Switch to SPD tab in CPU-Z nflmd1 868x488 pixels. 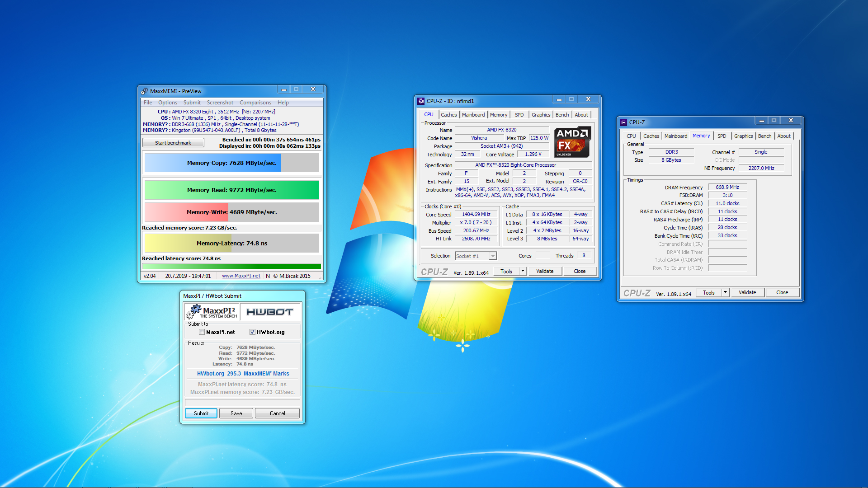[x=519, y=115]
